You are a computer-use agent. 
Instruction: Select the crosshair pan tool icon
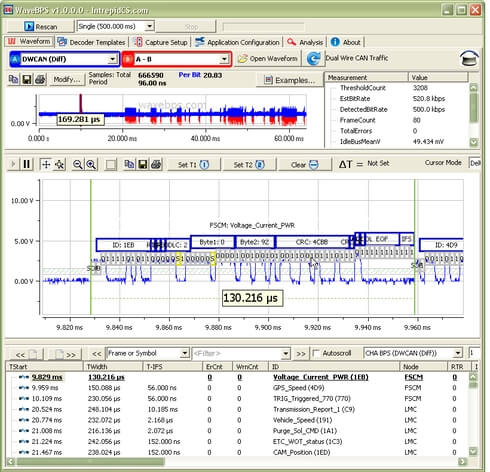(x=46, y=165)
